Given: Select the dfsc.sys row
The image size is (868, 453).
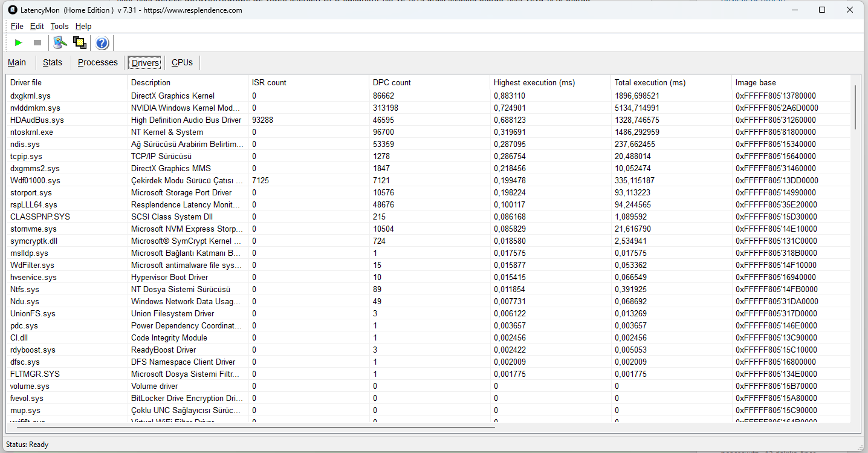Looking at the screenshot, I should click(x=428, y=362).
